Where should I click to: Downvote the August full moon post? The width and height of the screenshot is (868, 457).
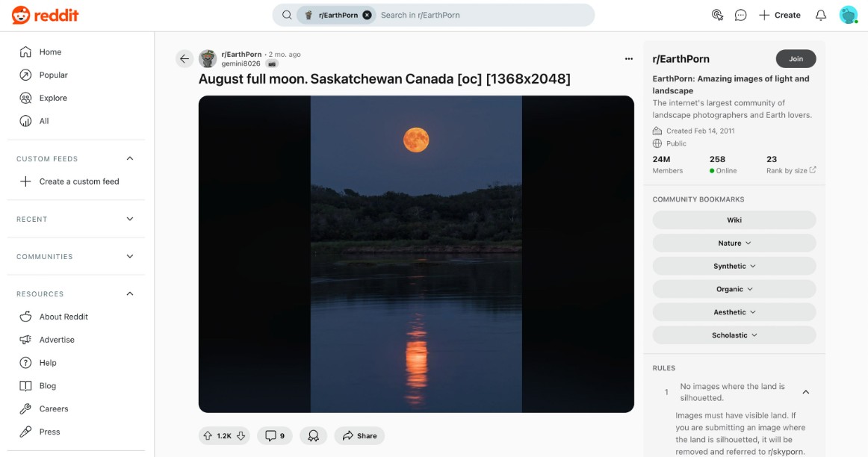[x=241, y=436]
